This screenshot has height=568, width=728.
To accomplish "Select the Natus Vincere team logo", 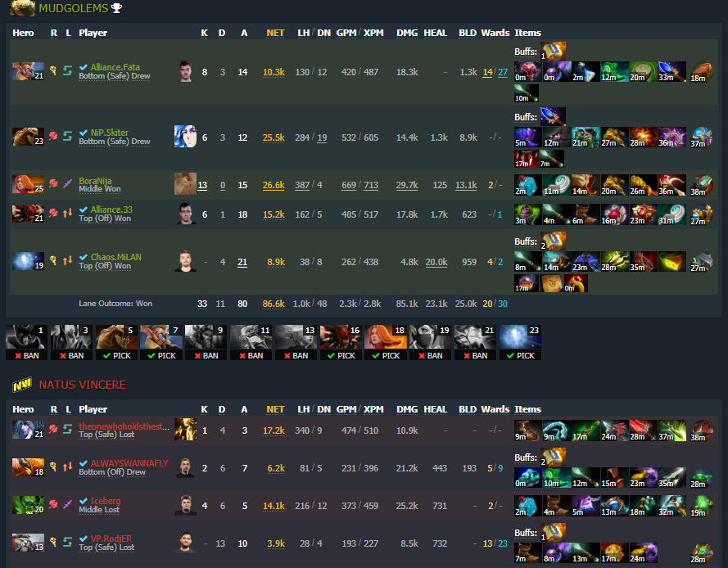I will coord(22,385).
